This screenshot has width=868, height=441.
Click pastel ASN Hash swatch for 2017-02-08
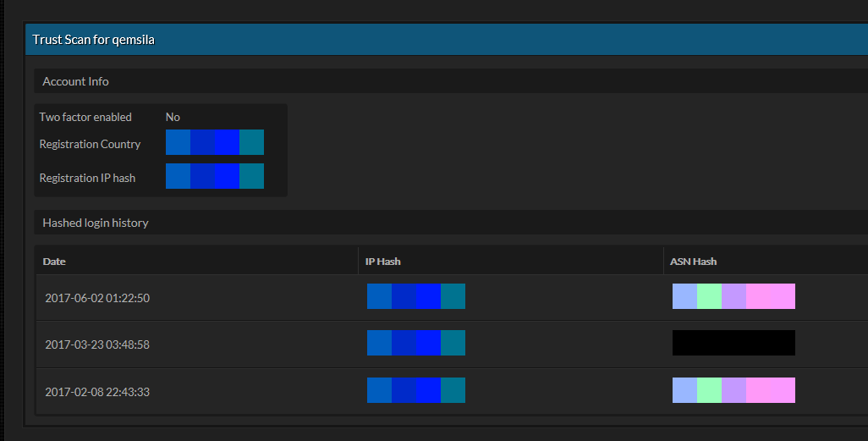733,390
